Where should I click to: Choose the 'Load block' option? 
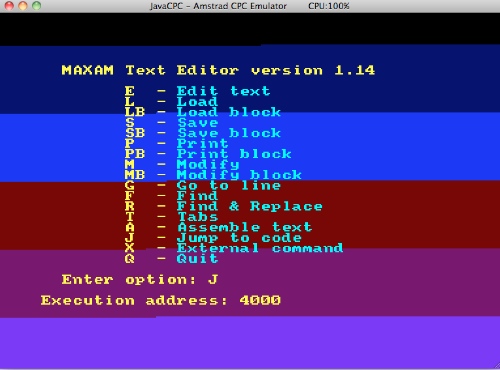[229, 112]
